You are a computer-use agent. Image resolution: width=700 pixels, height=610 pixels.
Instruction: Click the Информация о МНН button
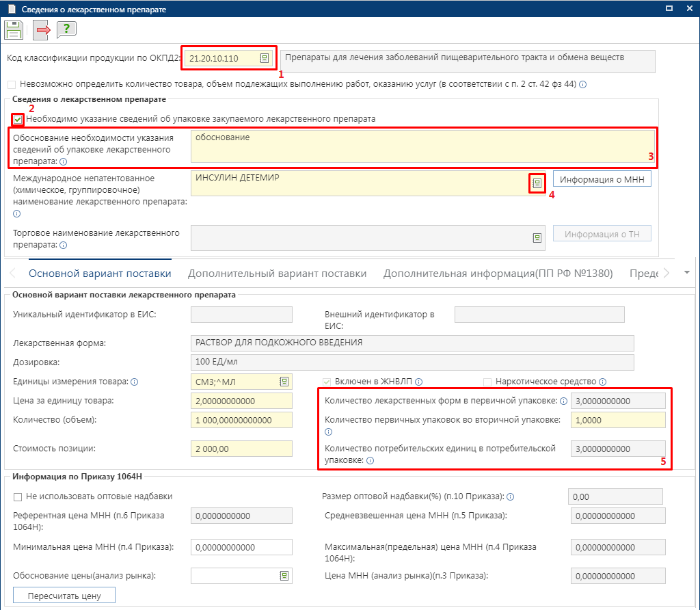pos(602,180)
